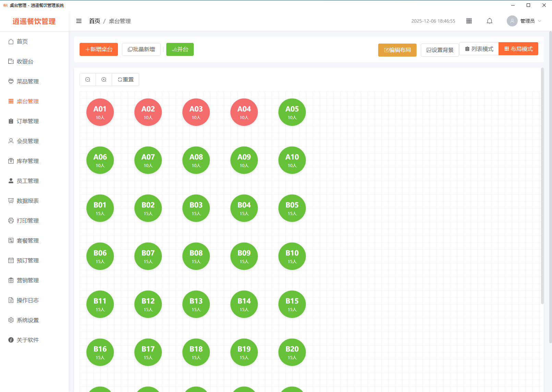Open 系统设置 from the sidebar
The width and height of the screenshot is (552, 392).
click(x=27, y=320)
